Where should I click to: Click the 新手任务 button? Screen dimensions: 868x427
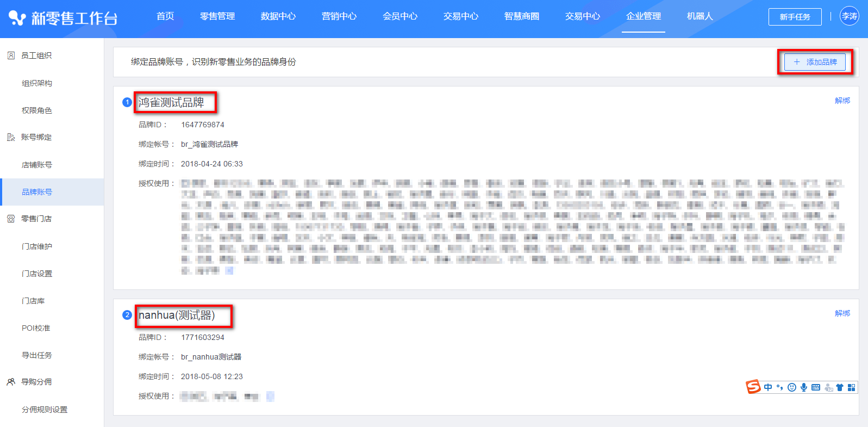click(x=795, y=17)
